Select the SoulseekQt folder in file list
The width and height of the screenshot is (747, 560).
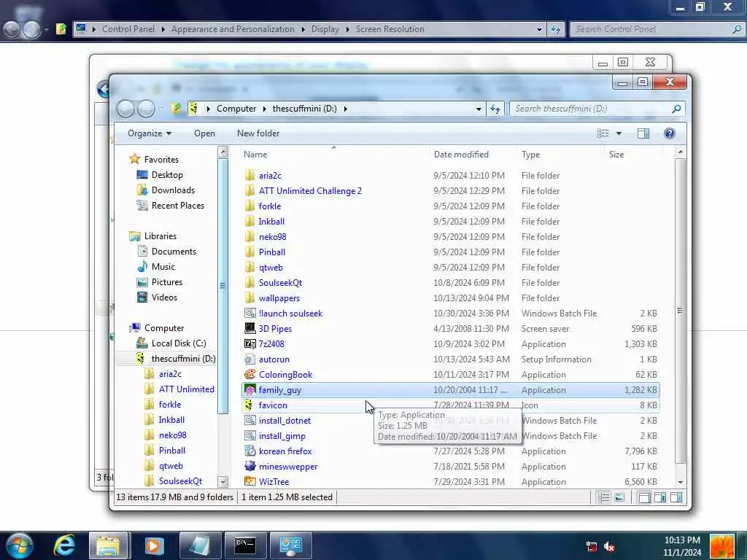[280, 283]
